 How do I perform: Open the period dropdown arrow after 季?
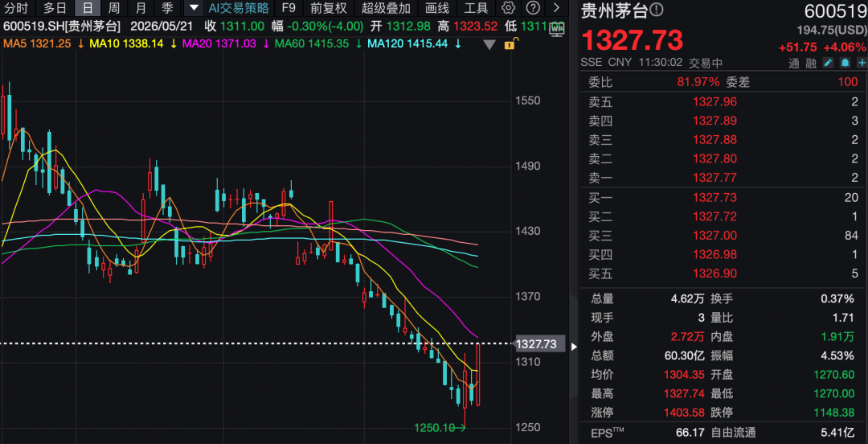pos(193,8)
